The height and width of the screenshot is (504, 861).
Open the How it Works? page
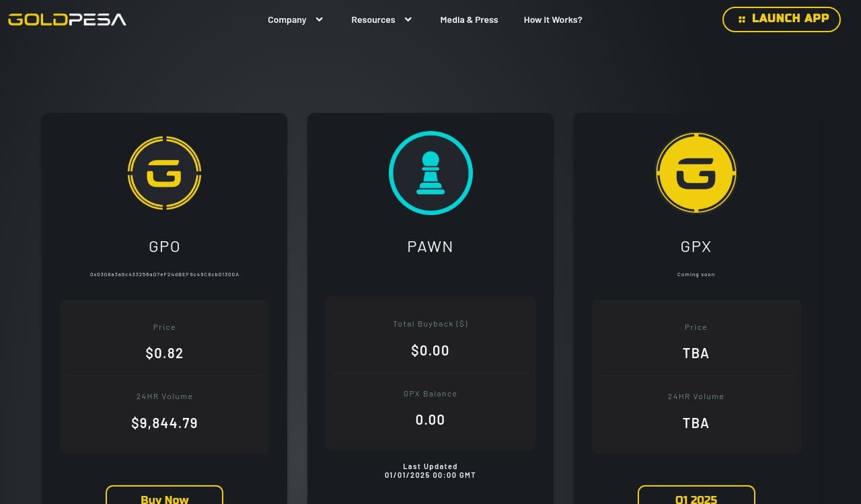coord(553,20)
